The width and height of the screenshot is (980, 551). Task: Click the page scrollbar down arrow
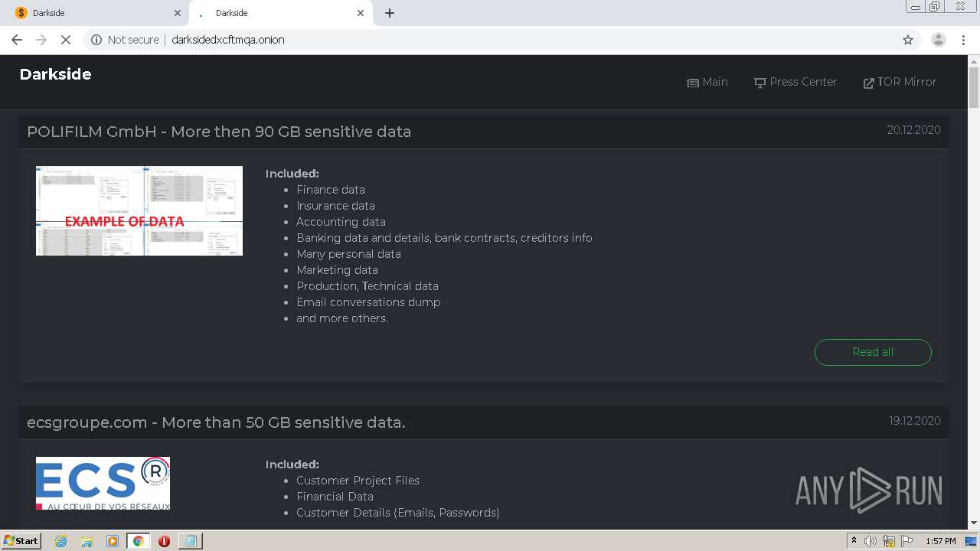tap(973, 523)
